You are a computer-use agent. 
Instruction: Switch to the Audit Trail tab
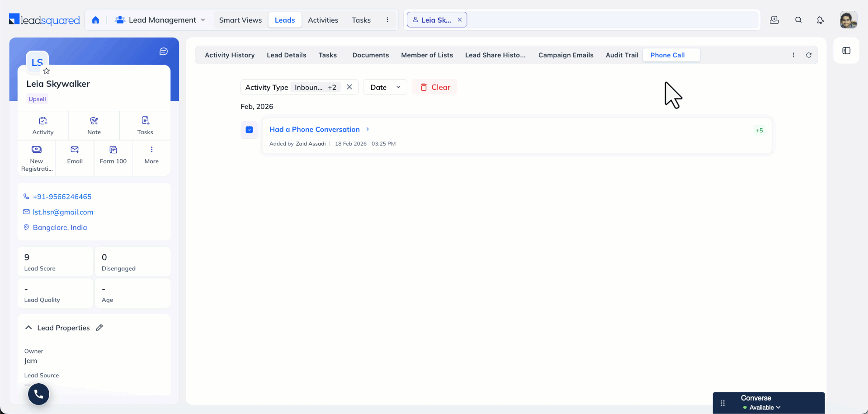(x=622, y=55)
